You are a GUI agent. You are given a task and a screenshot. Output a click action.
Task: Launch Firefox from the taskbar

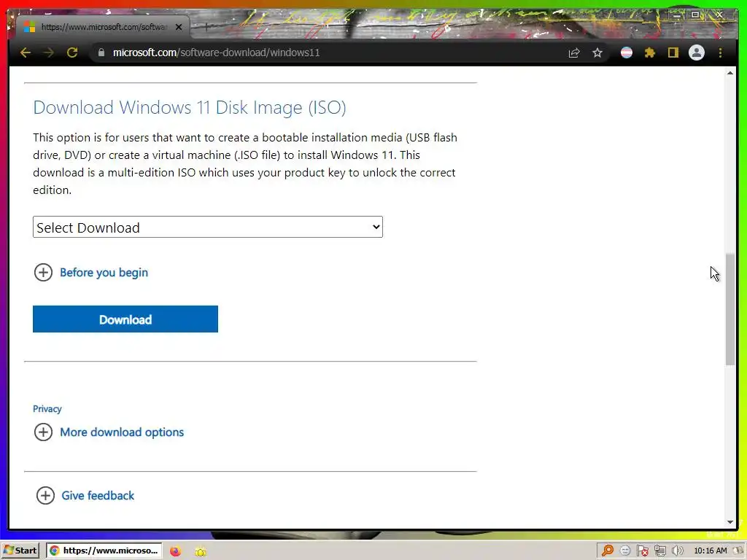[175, 551]
